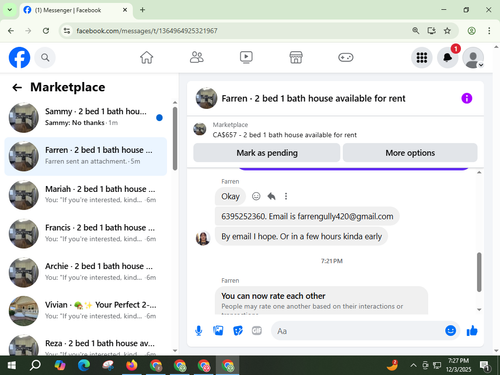Screen dimensions: 500x375
Task: Open Chrome three-dot menu
Action: pos(489,31)
